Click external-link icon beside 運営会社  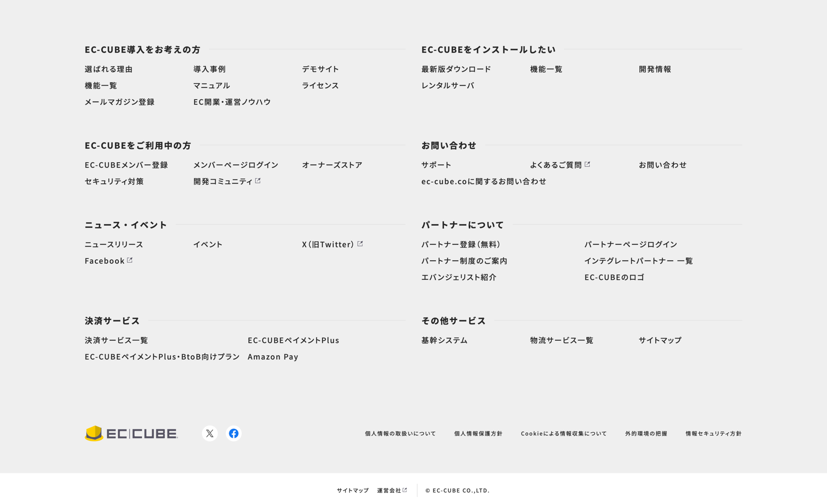coord(405,490)
